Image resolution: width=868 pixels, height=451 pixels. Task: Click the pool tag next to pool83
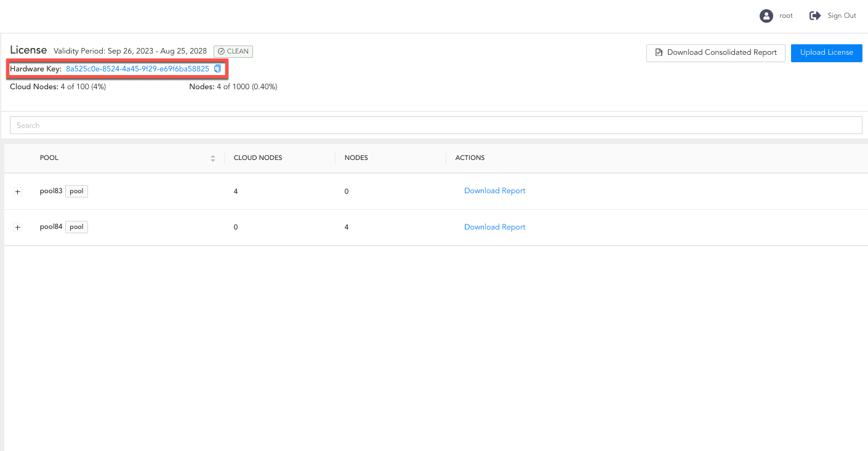tap(76, 191)
